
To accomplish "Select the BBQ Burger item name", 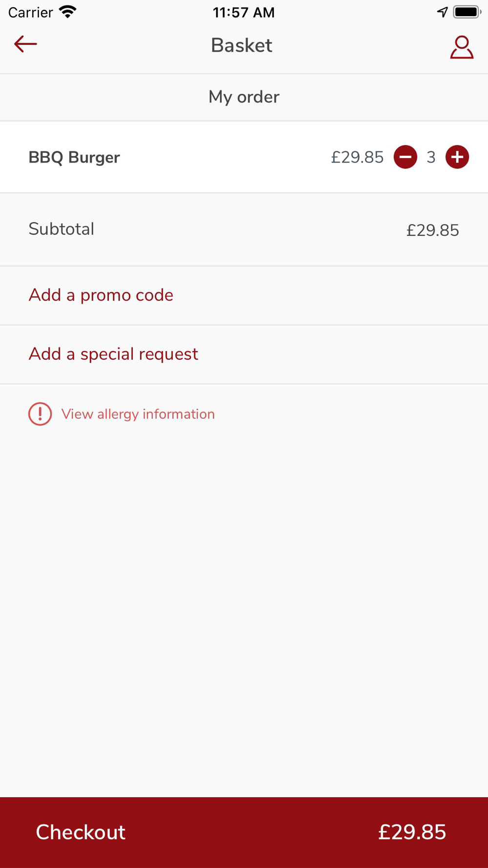I will (74, 158).
